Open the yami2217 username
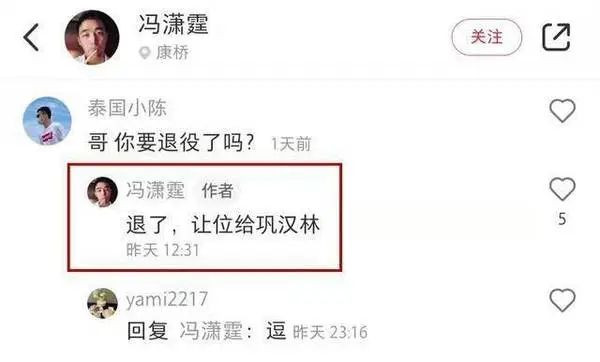 (167, 299)
